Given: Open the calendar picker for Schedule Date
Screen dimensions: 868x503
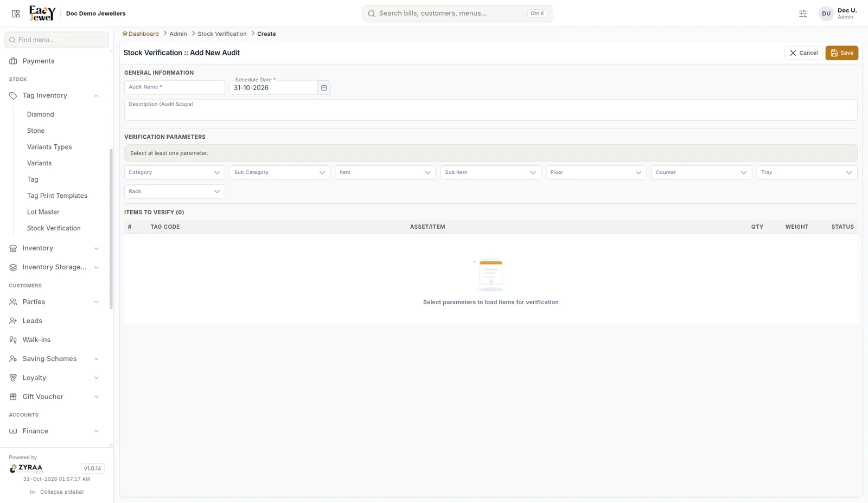Looking at the screenshot, I should pos(324,87).
